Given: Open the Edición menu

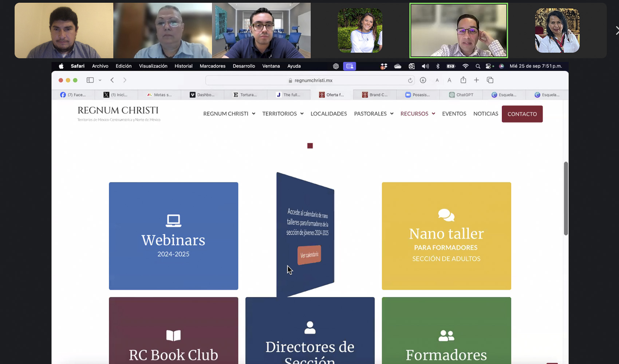Looking at the screenshot, I should [x=123, y=66].
